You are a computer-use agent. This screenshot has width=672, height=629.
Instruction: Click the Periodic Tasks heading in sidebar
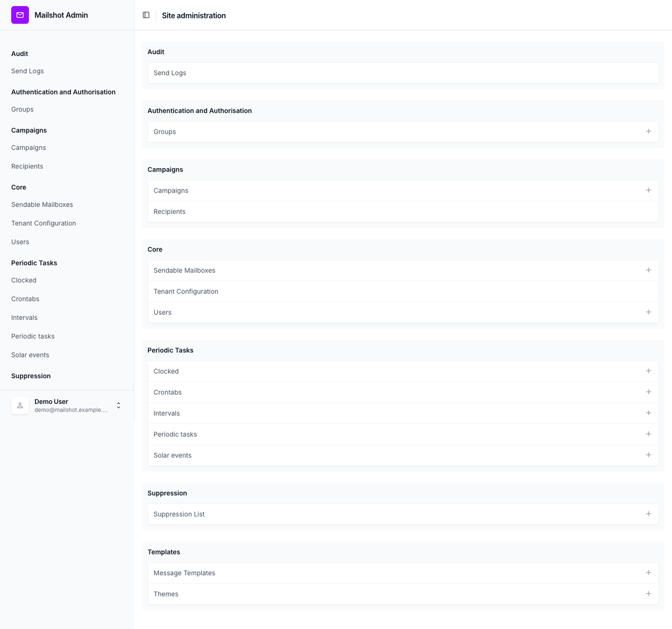(34, 263)
